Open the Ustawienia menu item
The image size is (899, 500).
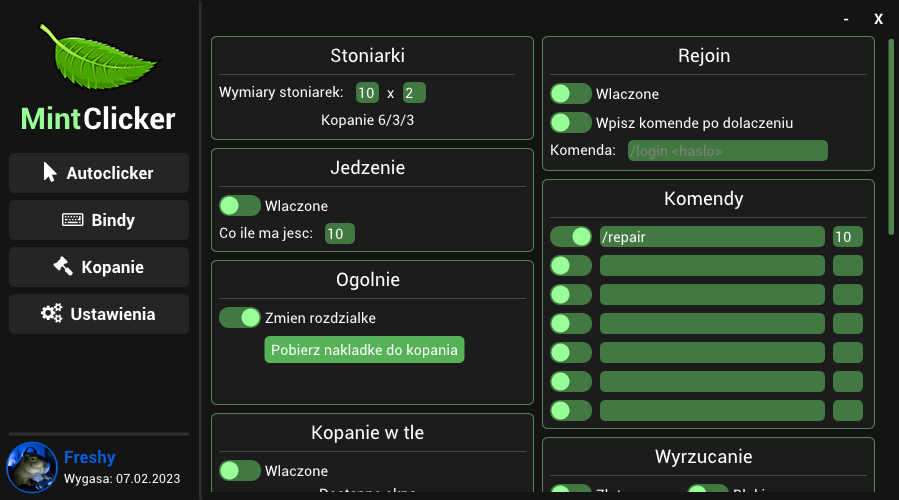pos(99,314)
